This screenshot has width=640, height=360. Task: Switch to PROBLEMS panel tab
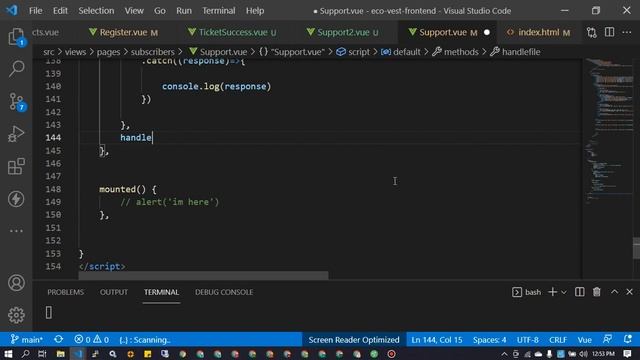click(x=65, y=292)
